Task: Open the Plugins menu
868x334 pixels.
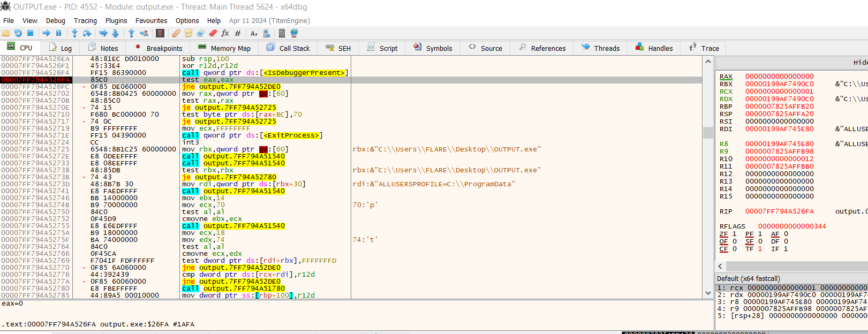Action: coord(116,20)
